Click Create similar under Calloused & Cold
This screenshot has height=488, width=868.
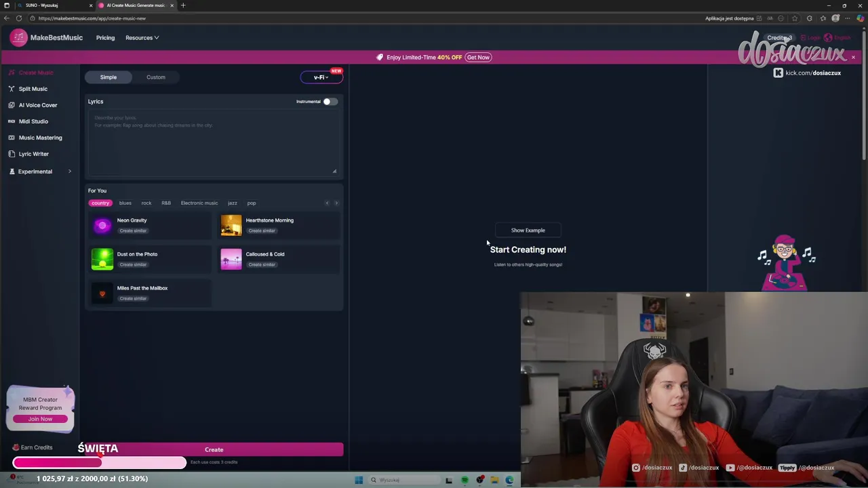point(262,264)
